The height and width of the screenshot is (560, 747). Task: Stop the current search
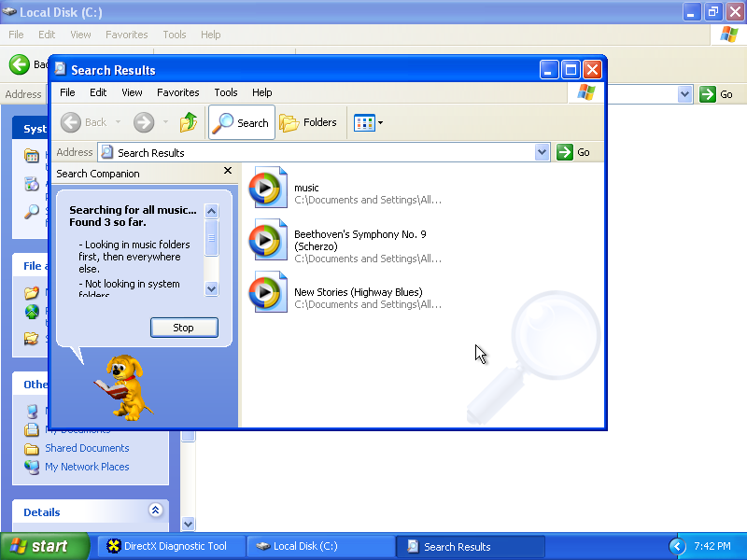pyautogui.click(x=184, y=328)
